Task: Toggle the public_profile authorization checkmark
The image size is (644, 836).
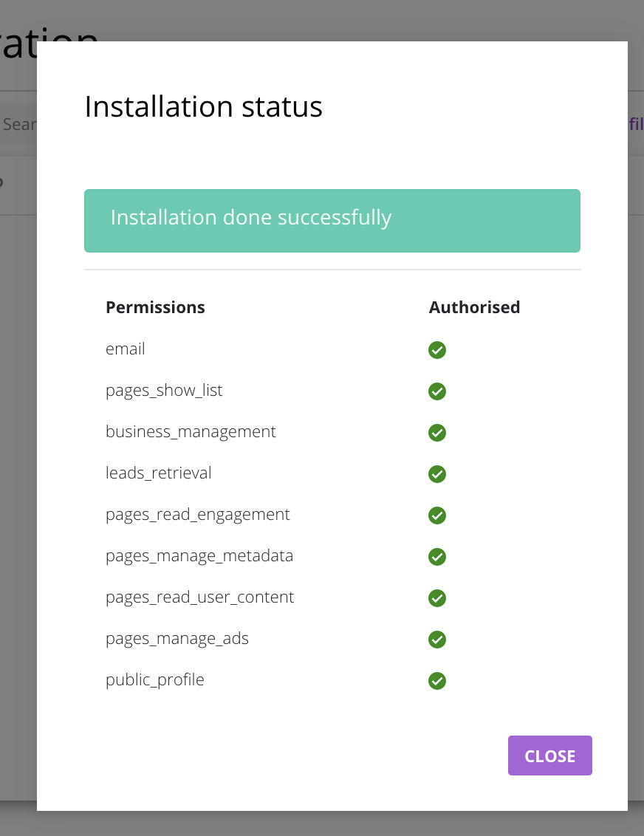Action: (436, 681)
